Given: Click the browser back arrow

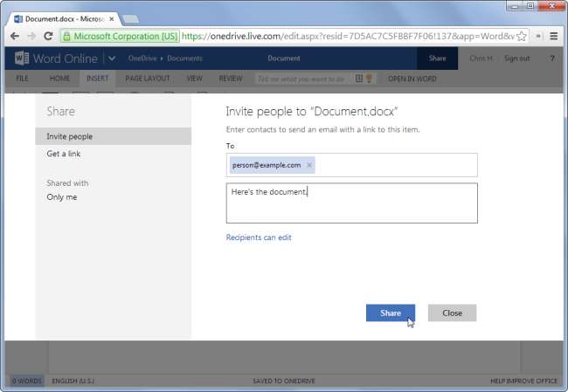Looking at the screenshot, I should 15,36.
